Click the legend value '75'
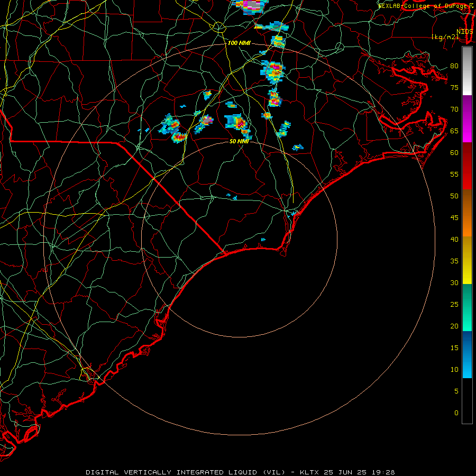Viewport: 476px width, 476px height. pyautogui.click(x=454, y=88)
